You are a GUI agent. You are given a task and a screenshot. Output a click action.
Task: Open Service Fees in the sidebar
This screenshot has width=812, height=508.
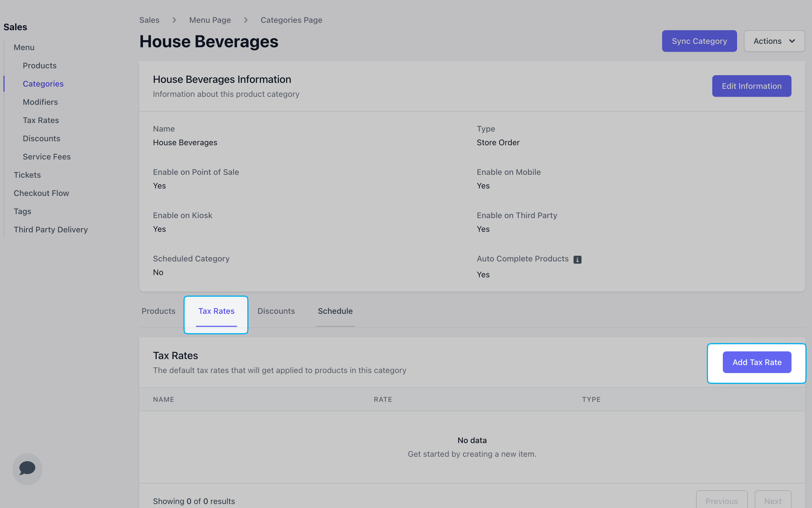coord(47,157)
